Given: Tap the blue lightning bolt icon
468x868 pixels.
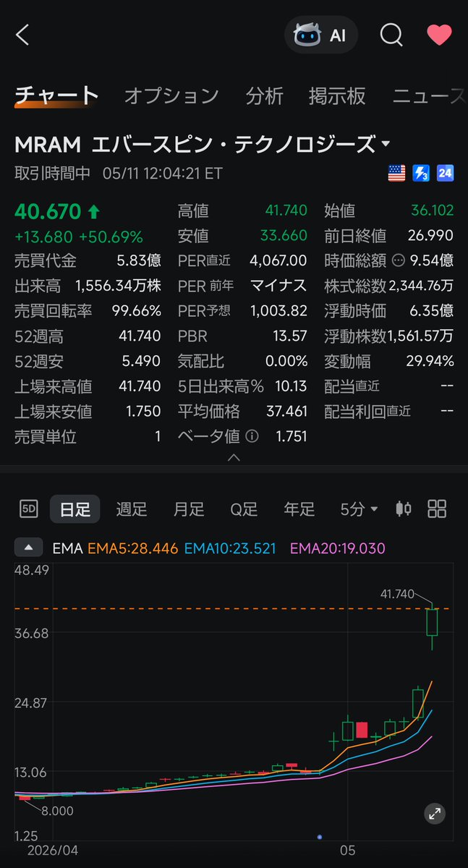Looking at the screenshot, I should pyautogui.click(x=421, y=173).
